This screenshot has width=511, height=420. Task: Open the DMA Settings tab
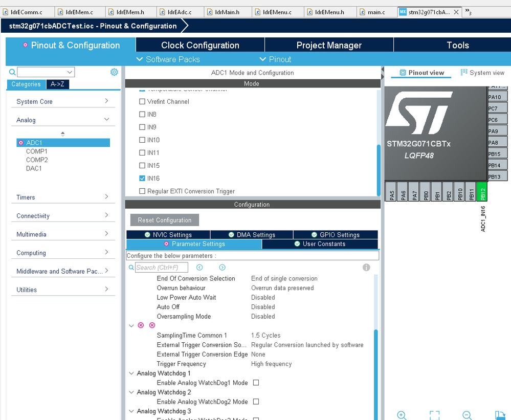252,235
